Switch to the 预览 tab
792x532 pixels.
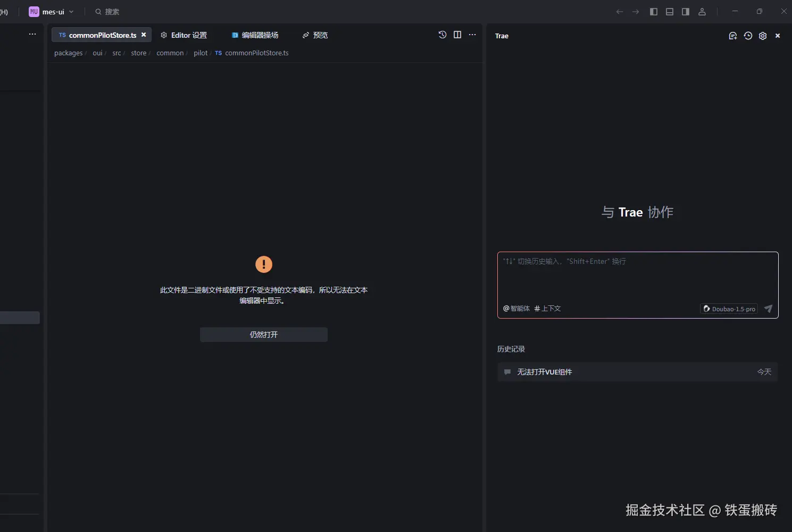(x=315, y=35)
